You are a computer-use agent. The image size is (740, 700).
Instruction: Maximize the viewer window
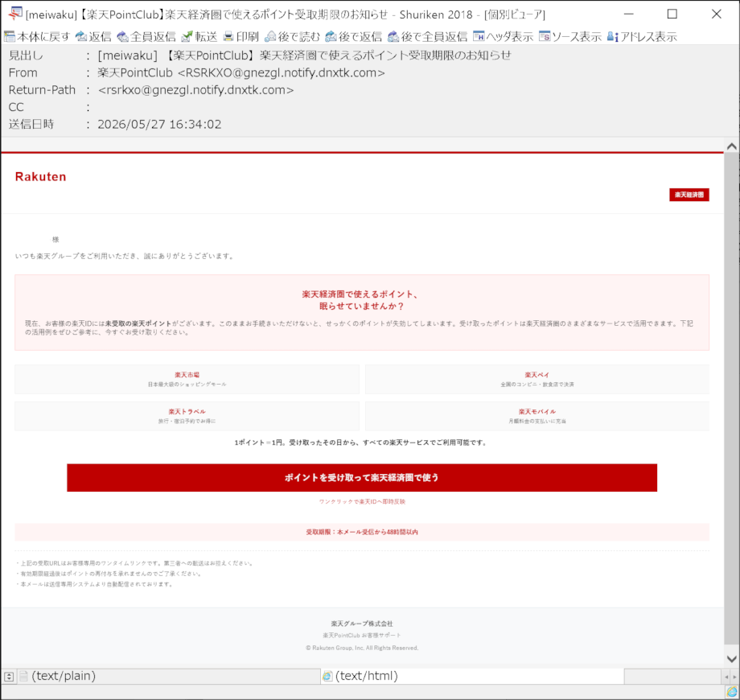[x=672, y=14]
